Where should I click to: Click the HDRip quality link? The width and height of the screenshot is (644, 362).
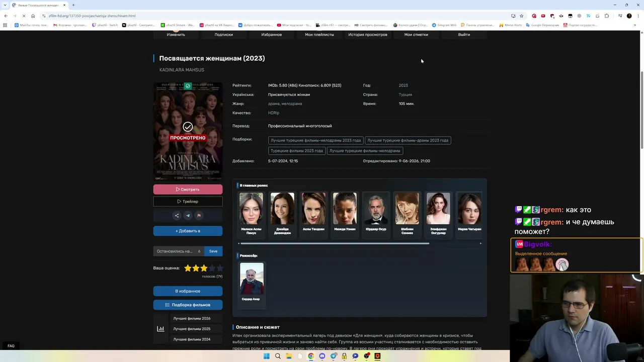[274, 113]
